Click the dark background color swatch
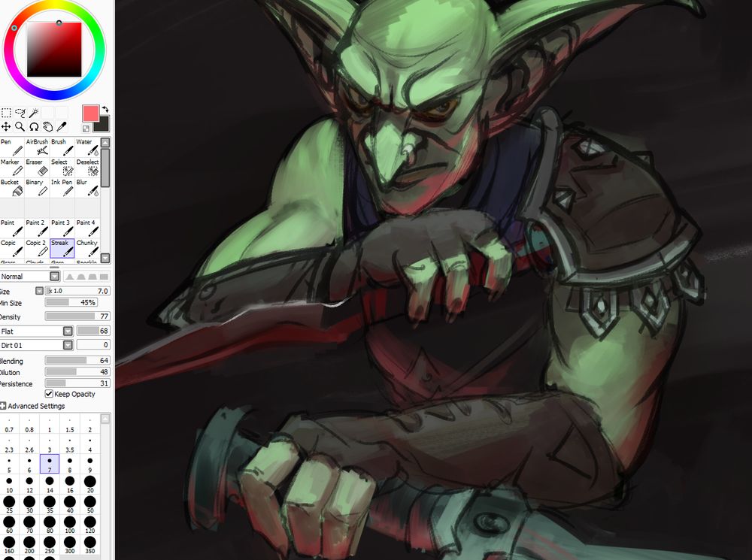Screen dimensions: 752x560 [104, 125]
